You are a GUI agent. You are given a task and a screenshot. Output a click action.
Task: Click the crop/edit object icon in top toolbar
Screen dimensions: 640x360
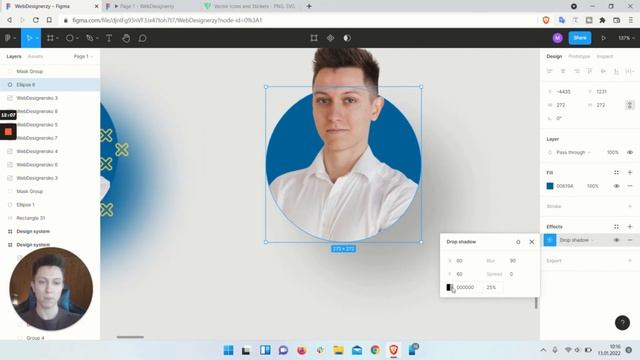(x=314, y=38)
